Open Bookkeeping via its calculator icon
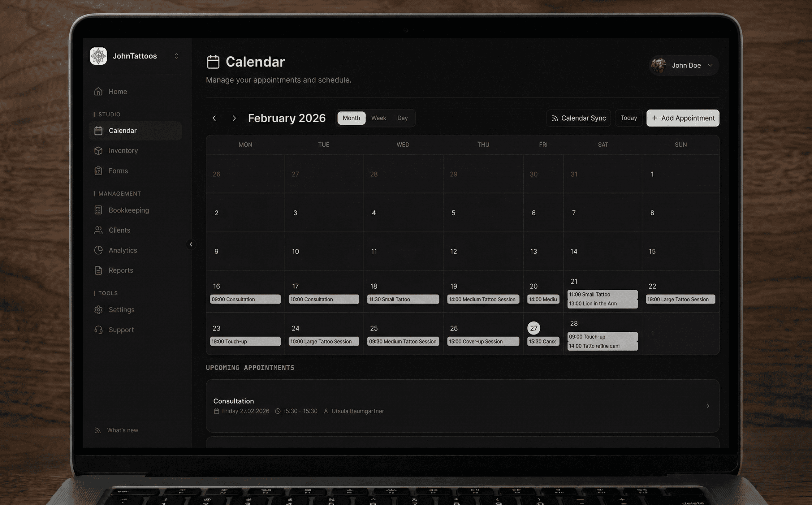The width and height of the screenshot is (812, 505). pyautogui.click(x=98, y=210)
